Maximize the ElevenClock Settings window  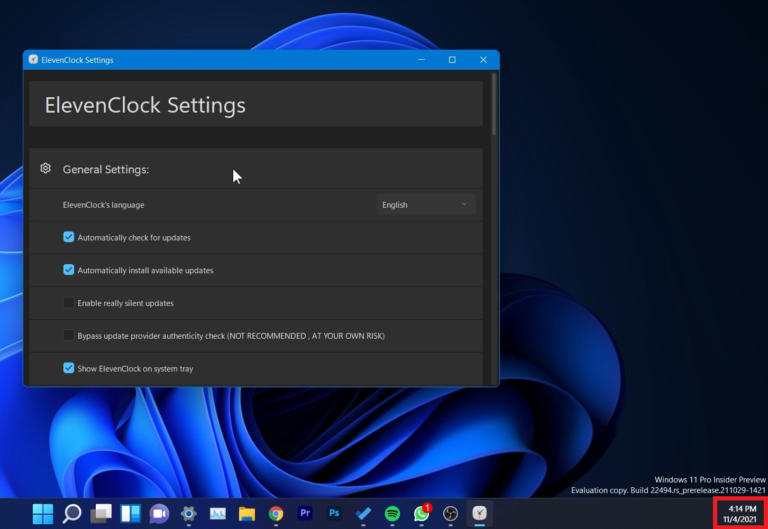452,60
